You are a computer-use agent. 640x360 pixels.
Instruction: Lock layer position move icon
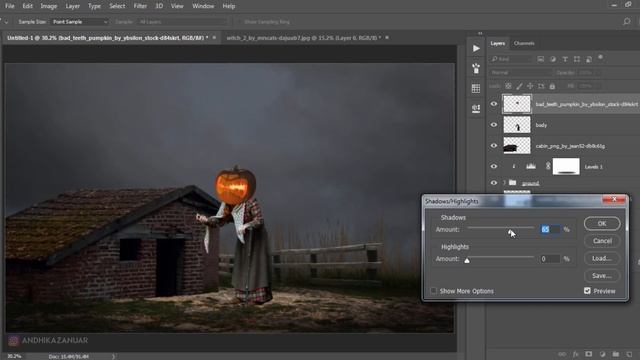[530, 86]
